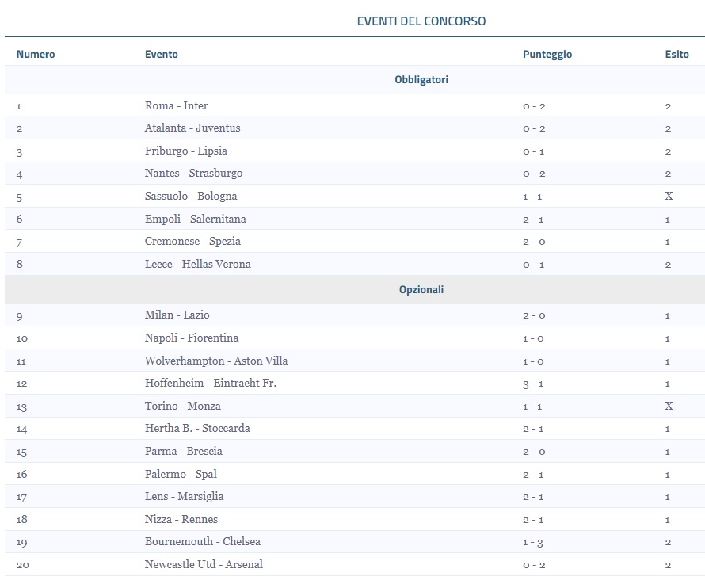The width and height of the screenshot is (705, 588).
Task: Click the Hoffenheim - Eintracht Fr. event
Action: [211, 384]
